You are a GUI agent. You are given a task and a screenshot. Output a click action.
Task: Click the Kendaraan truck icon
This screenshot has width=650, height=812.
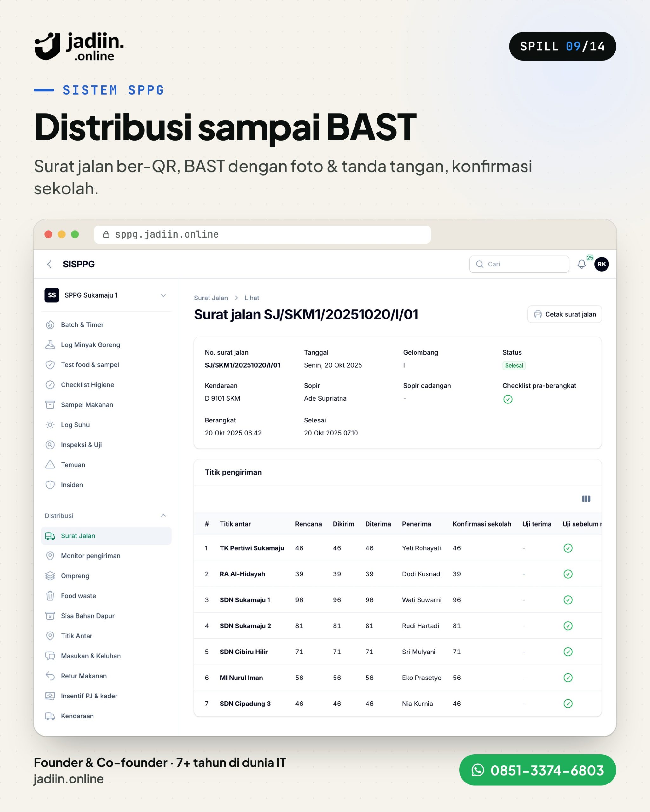coord(50,716)
